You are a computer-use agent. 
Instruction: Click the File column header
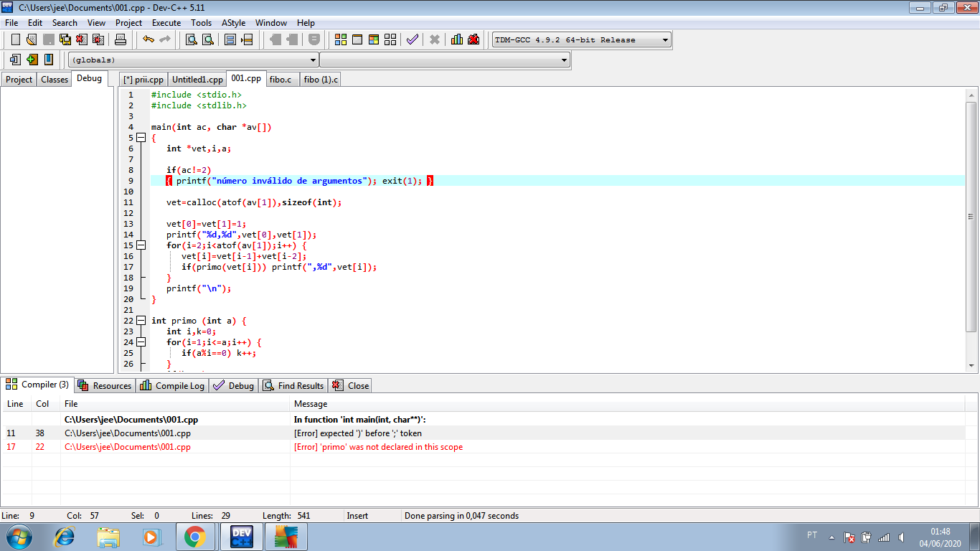[175, 404]
